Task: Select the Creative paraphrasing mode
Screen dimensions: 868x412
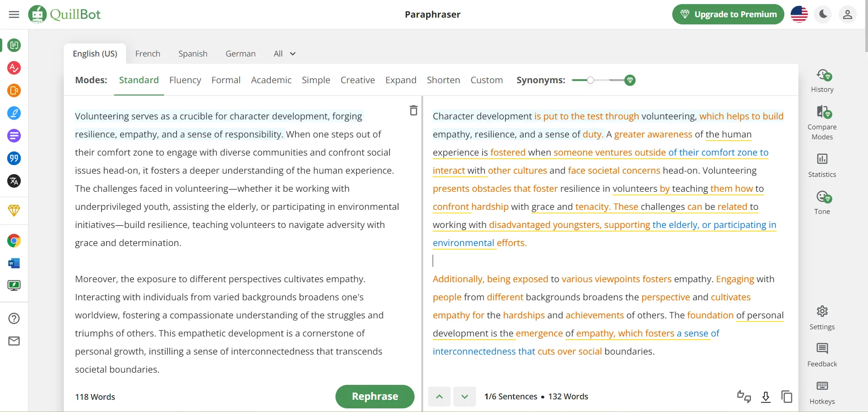Action: click(358, 80)
